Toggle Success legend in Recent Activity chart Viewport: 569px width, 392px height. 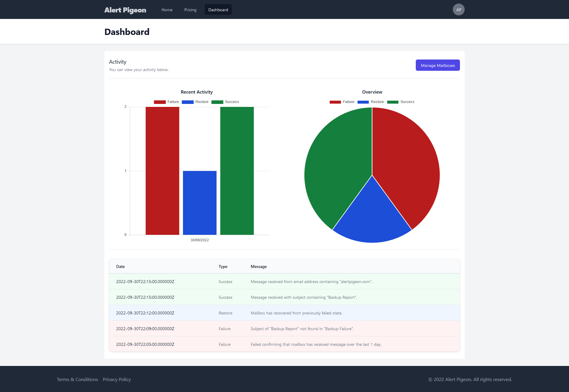(225, 102)
